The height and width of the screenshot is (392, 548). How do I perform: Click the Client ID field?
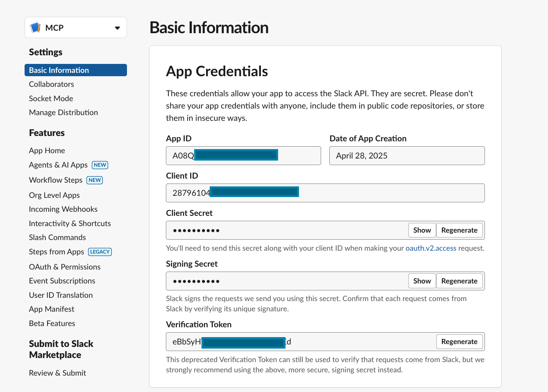click(325, 193)
